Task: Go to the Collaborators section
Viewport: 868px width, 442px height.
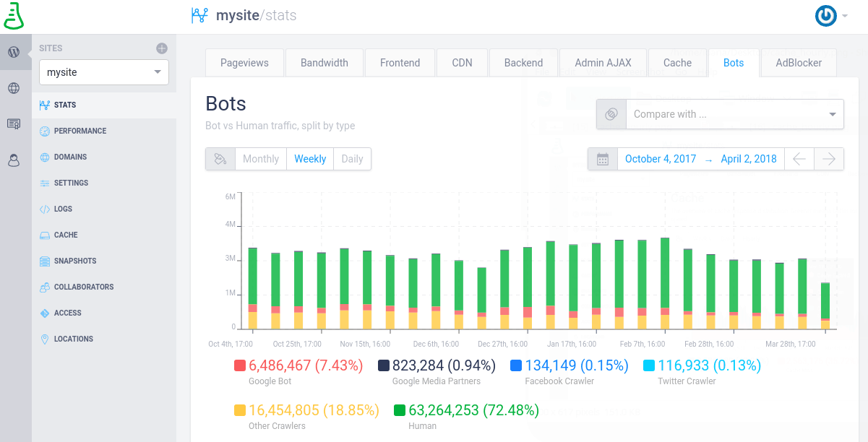Action: coord(84,287)
